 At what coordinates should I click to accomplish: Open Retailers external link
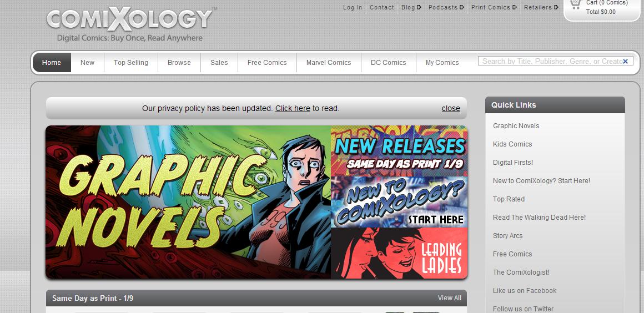tap(541, 7)
